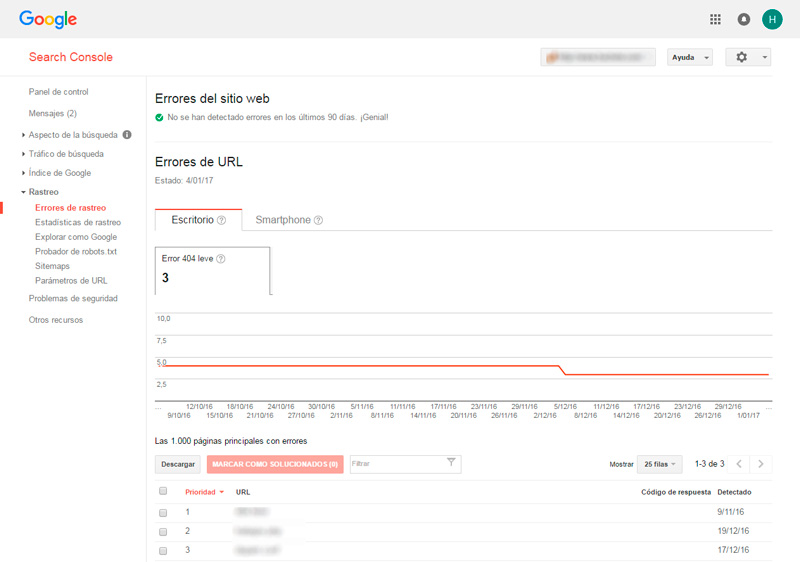800x562 pixels.
Task: Click the filter funnel icon
Action: tap(451, 463)
